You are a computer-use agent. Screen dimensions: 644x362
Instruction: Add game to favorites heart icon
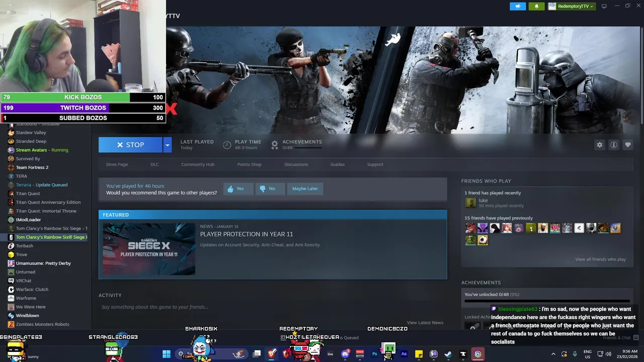tap(628, 145)
